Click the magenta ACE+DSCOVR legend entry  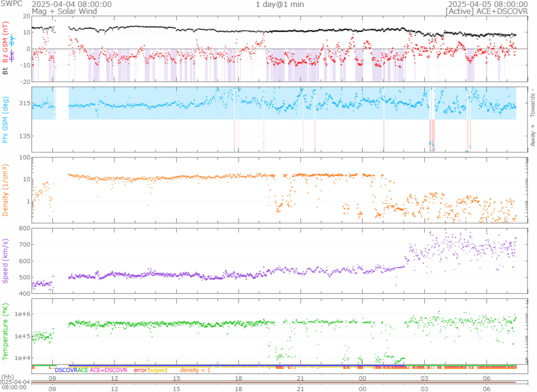[109, 370]
